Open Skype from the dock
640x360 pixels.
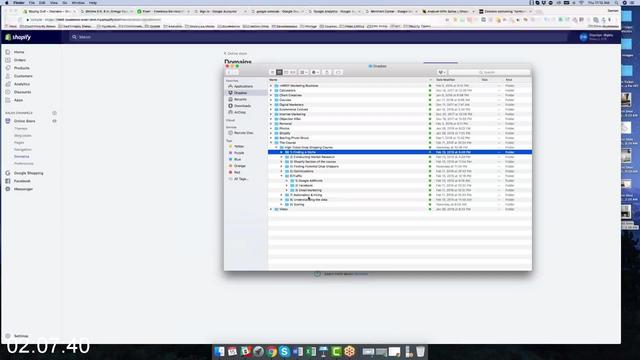pos(284,351)
